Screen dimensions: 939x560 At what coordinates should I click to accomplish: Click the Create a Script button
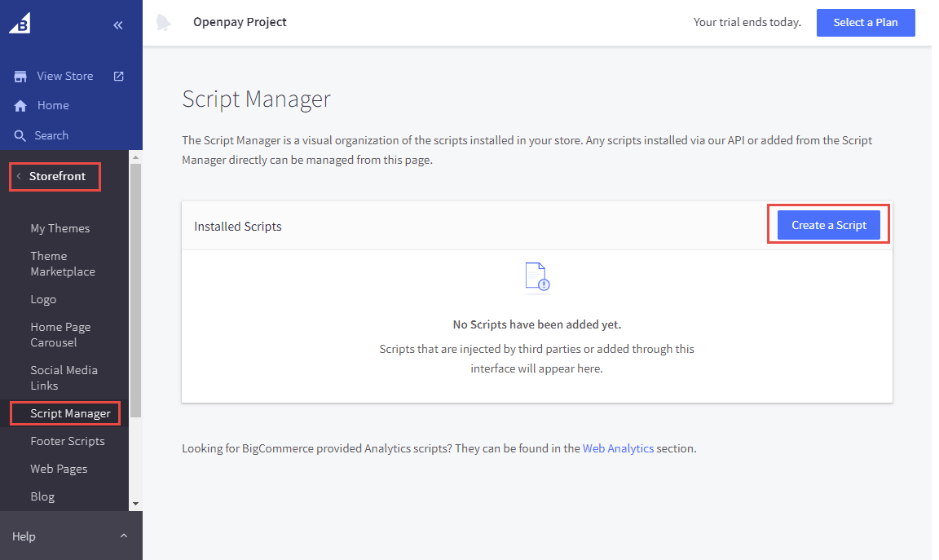[x=828, y=225]
